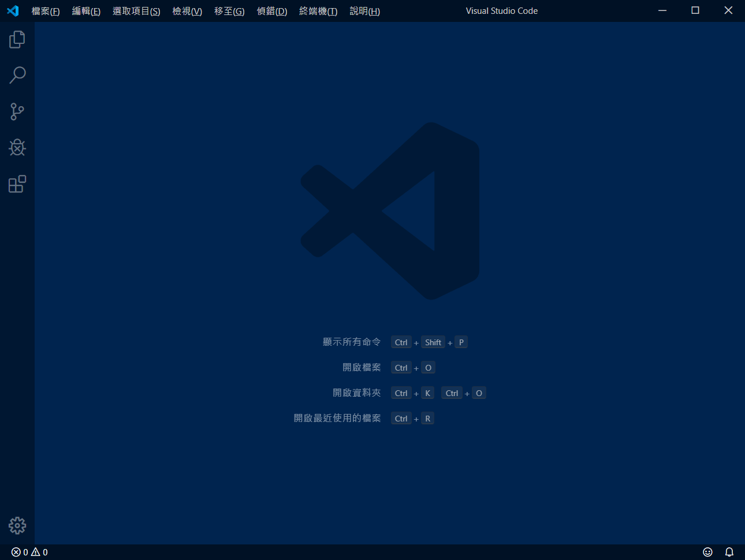This screenshot has width=745, height=560.
Task: Open the 選取項目(S) menu
Action: [136, 11]
